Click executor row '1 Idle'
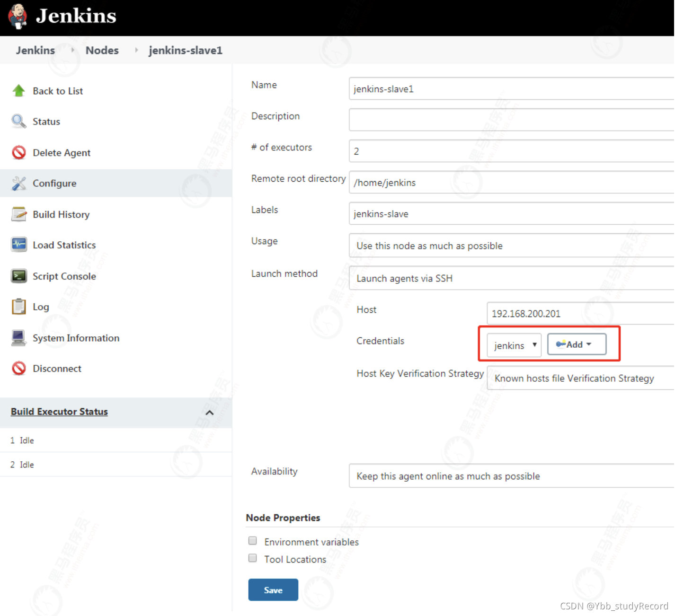The image size is (675, 616). click(116, 440)
